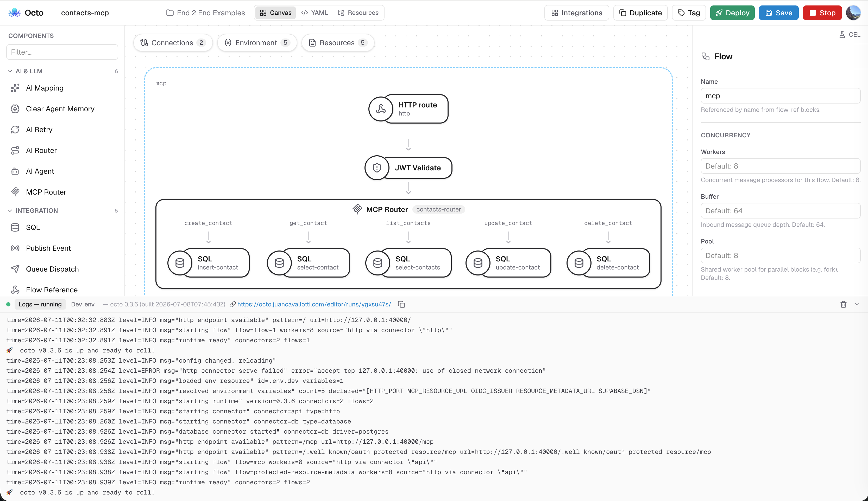Click the Tag button
868x501 pixels.
click(x=689, y=13)
